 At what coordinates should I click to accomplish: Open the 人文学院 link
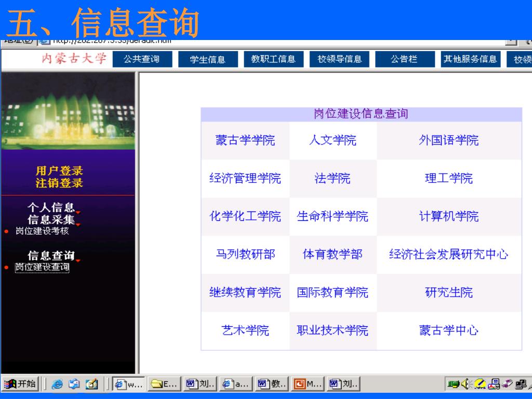333,140
